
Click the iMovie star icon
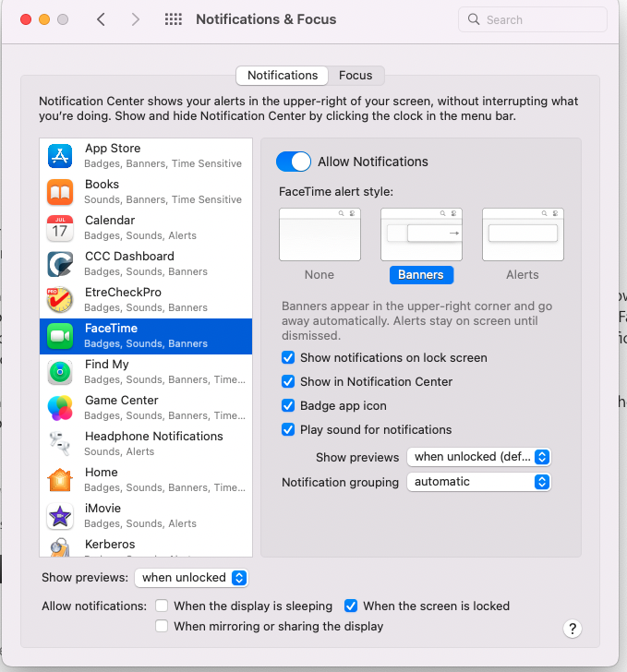coord(60,516)
